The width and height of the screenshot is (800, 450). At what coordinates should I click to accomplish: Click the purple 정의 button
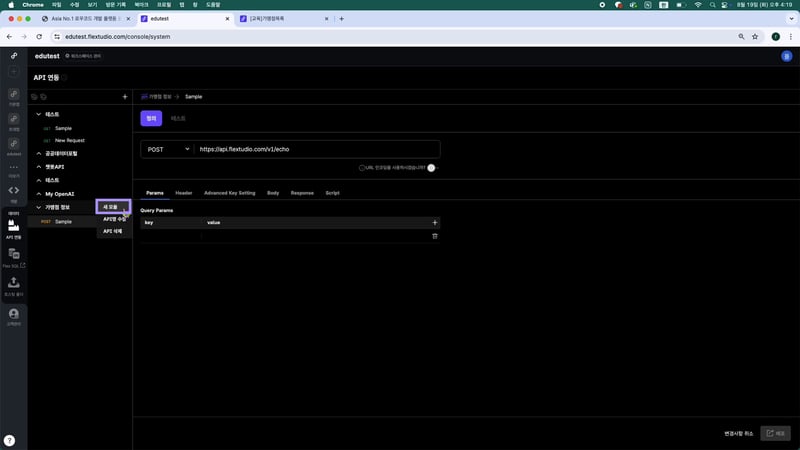(151, 118)
